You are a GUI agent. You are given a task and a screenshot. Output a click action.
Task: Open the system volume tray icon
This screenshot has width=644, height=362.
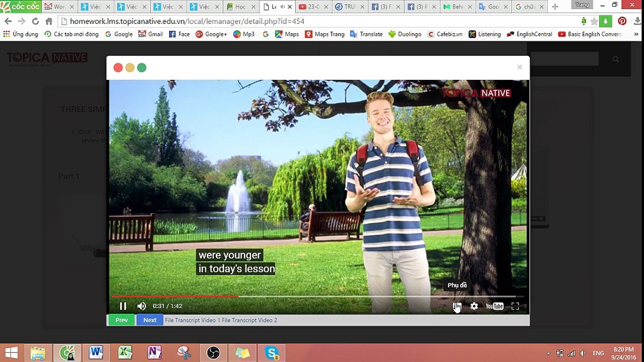point(583,353)
